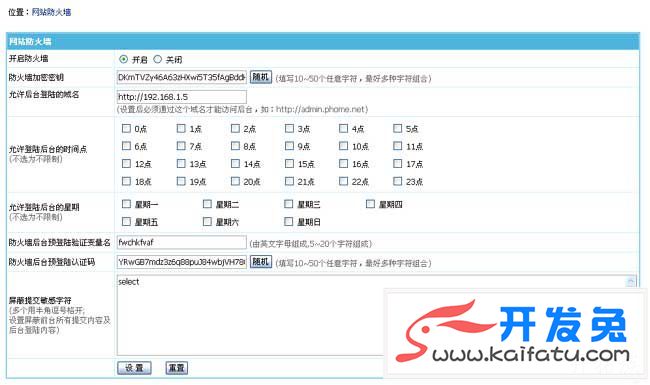Check the 星期一 weekday checkbox
Screen dimensions: 650x385
(126, 204)
